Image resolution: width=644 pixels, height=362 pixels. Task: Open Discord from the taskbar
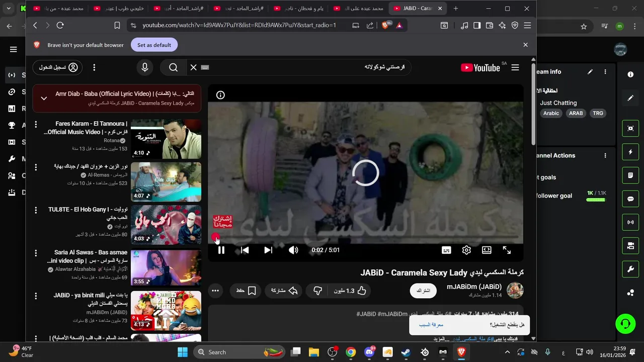point(370,352)
